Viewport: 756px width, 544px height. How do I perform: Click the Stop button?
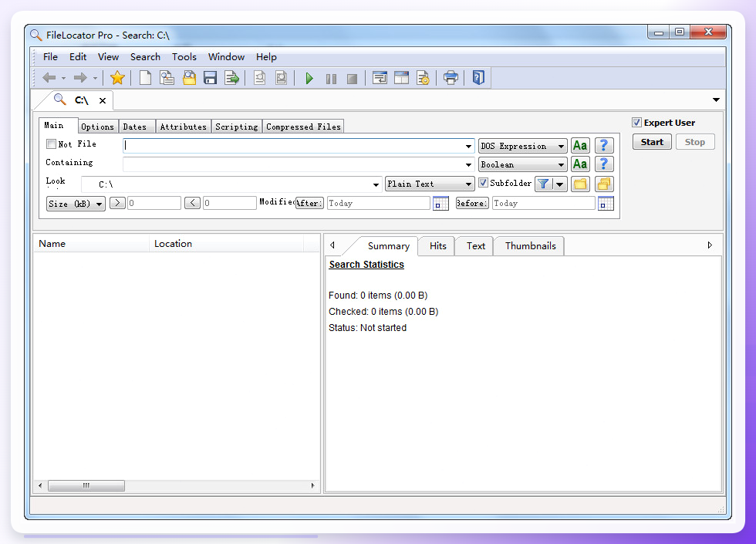(x=695, y=142)
